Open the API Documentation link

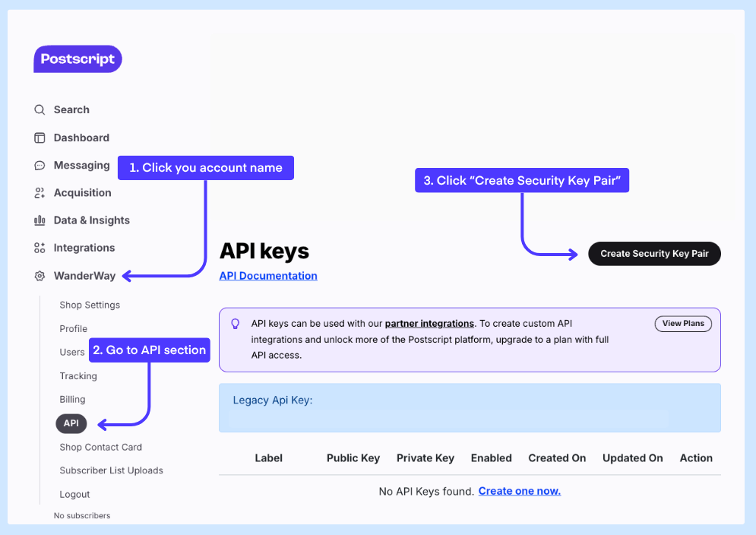tap(268, 276)
